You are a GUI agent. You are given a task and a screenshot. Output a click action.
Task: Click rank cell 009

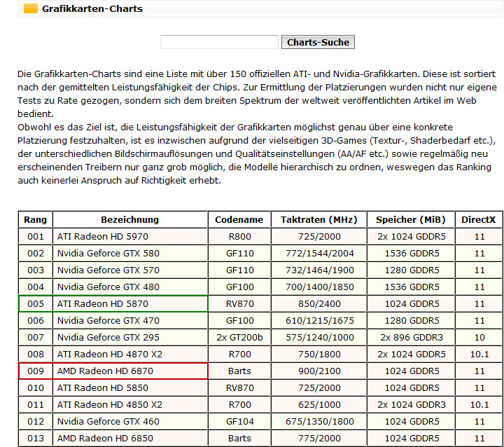pos(36,371)
